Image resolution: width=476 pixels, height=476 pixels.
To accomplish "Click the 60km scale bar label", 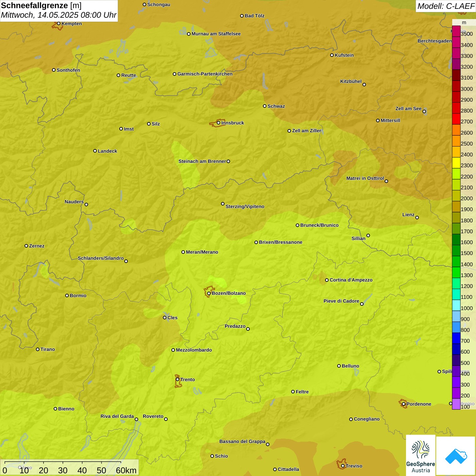I will (126, 470).
